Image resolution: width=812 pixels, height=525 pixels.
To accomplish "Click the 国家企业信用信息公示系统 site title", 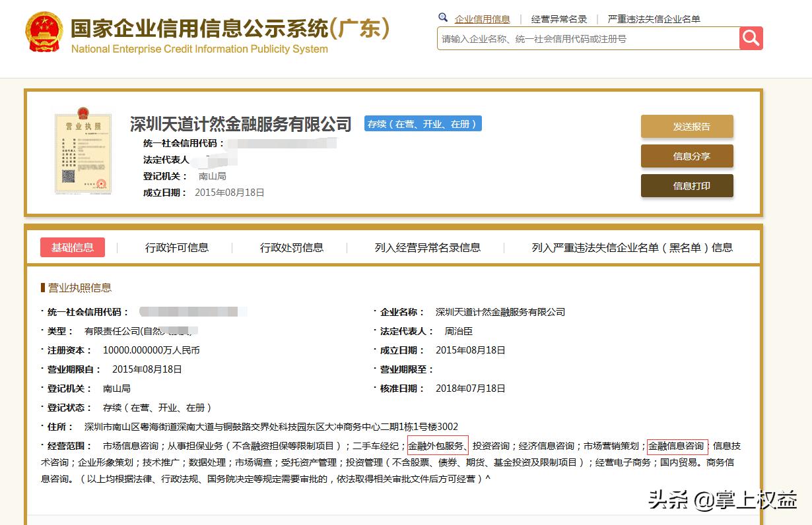I will tap(228, 28).
